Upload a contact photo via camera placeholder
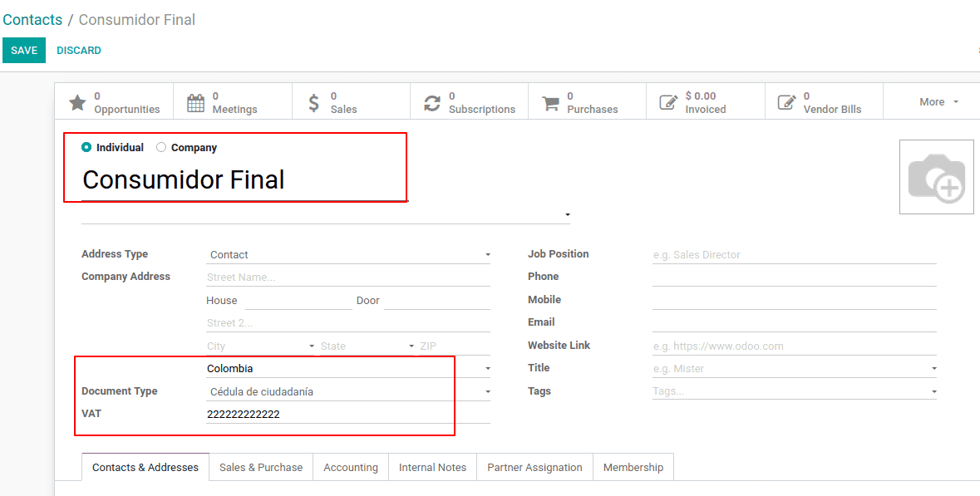980x496 pixels. click(936, 177)
